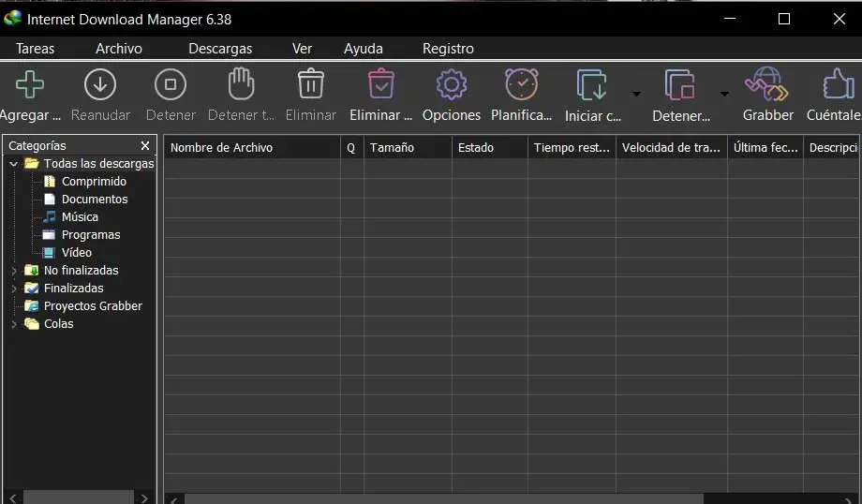This screenshot has width=862, height=504.
Task: Click the Agregar URL plus icon
Action: (x=30, y=84)
